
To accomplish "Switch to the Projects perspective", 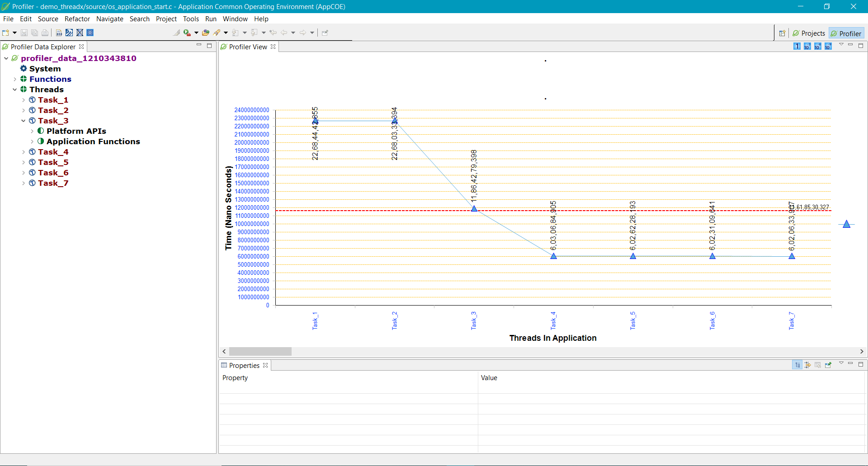I will pyautogui.click(x=809, y=33).
